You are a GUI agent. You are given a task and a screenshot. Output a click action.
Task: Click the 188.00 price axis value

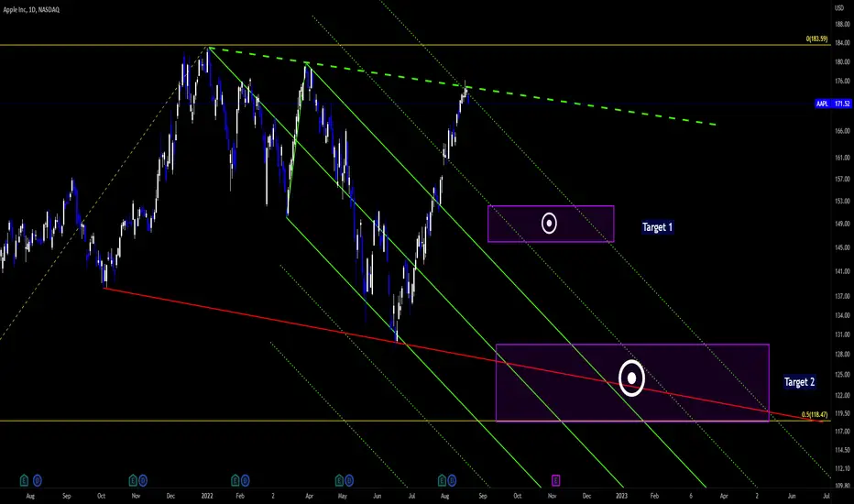coord(842,24)
